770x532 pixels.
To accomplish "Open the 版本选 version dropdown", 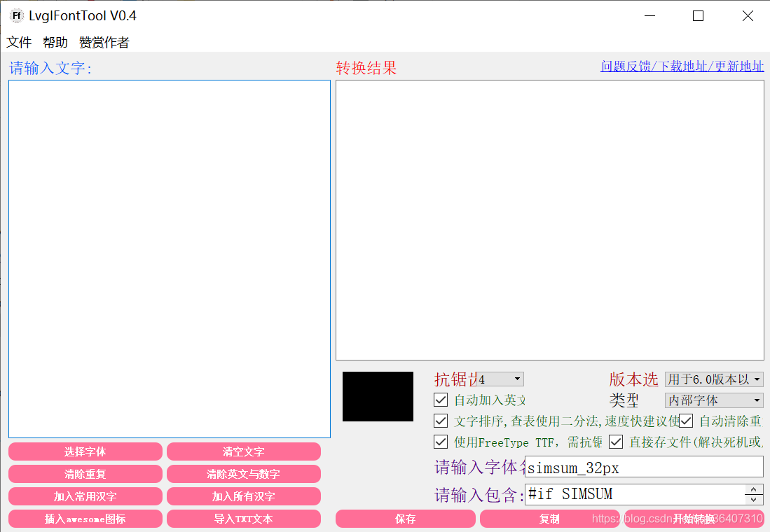I will [714, 379].
